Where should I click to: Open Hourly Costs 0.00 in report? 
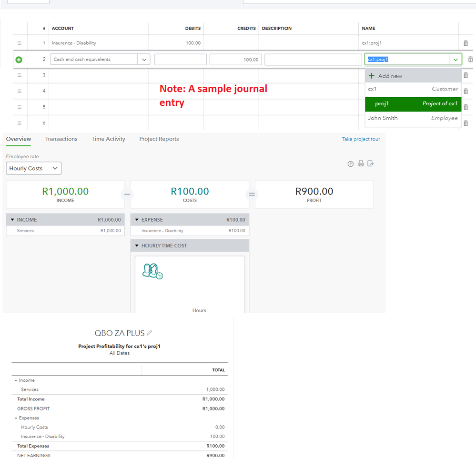pos(220,427)
